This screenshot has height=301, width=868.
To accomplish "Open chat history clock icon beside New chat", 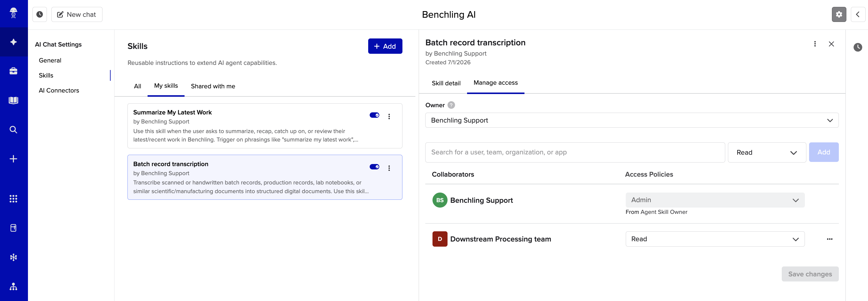I will 40,14.
